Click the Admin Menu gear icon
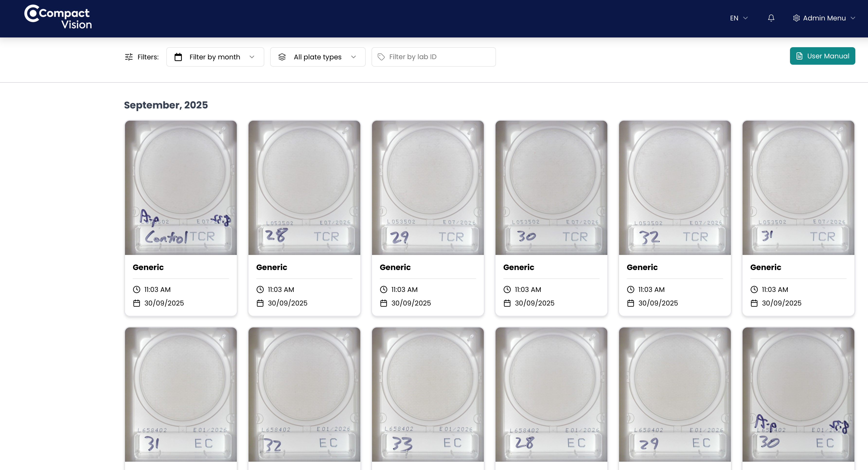868x470 pixels. 796,18
